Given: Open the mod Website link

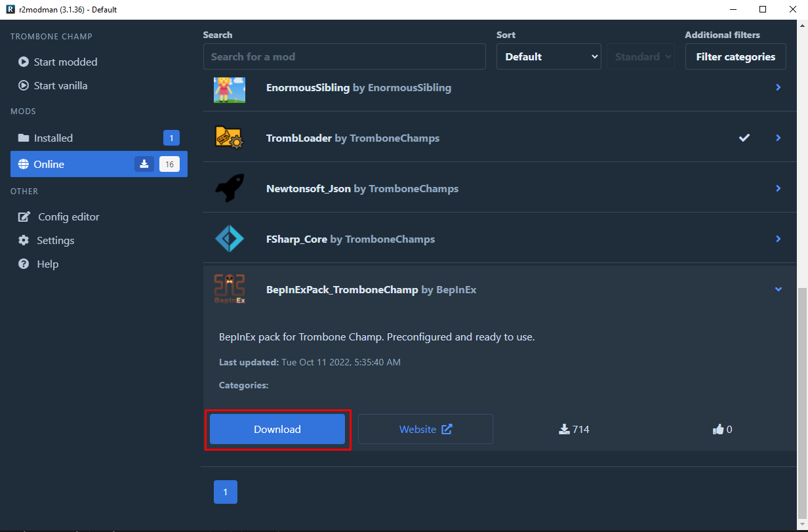Looking at the screenshot, I should click(426, 429).
